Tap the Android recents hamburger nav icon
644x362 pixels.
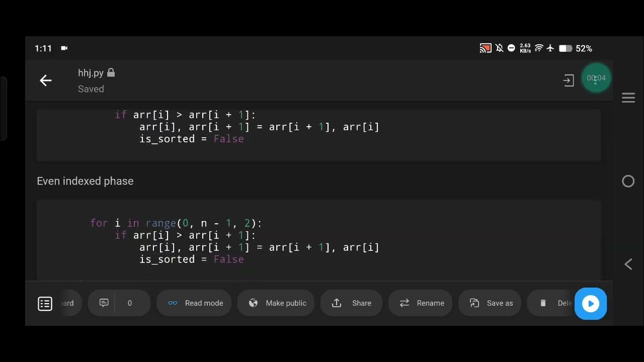[x=628, y=98]
